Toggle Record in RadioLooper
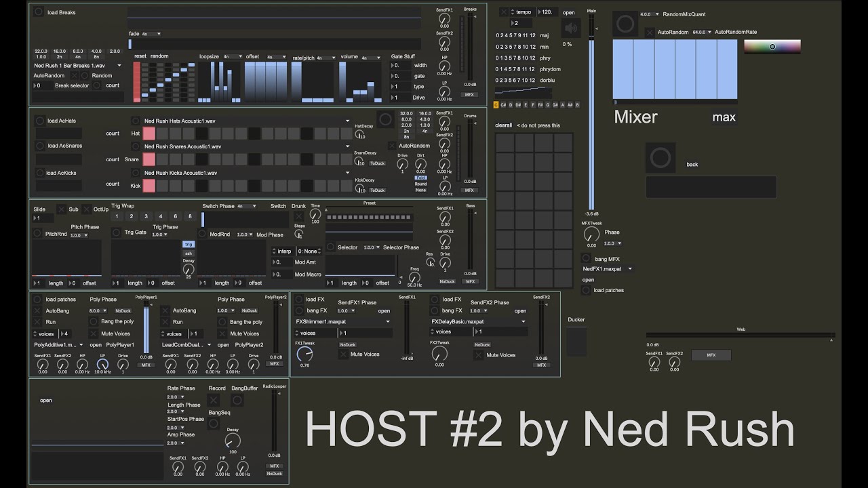Screen dimensions: 868x488 pyautogui.click(x=214, y=401)
